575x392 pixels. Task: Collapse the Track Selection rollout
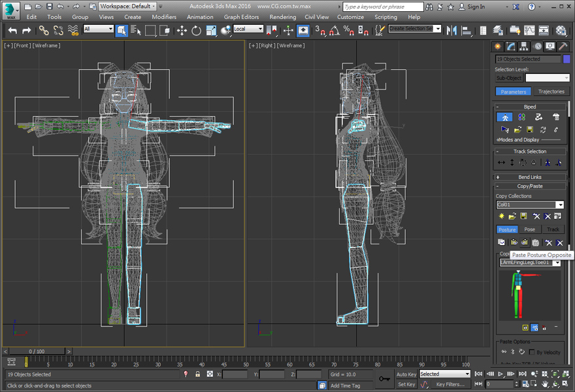(x=530, y=152)
